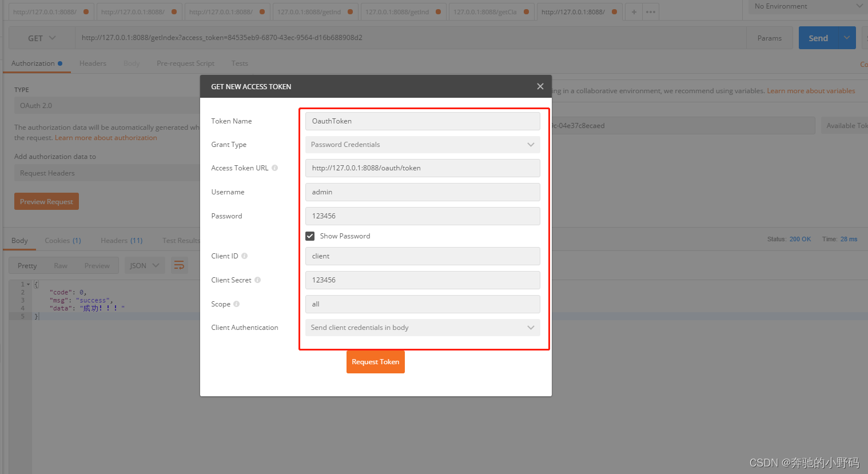Reveal hidden request tabs via the ellipsis icon

(x=651, y=11)
